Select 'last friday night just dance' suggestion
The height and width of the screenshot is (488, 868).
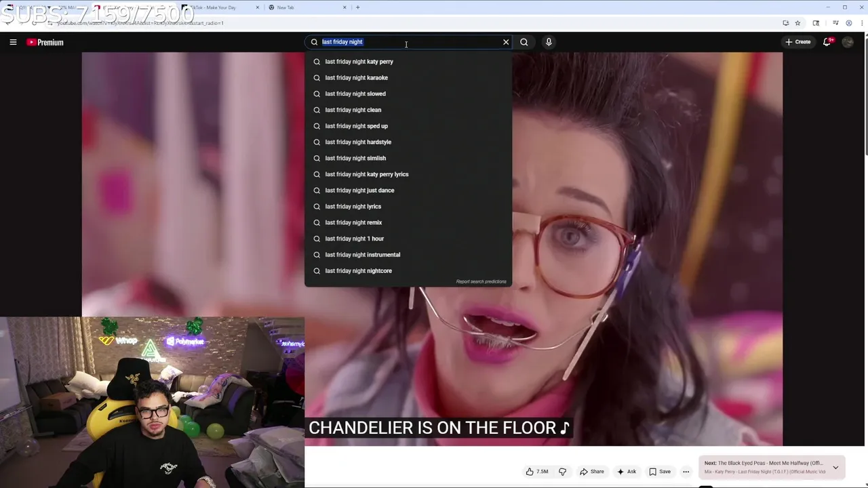point(408,190)
